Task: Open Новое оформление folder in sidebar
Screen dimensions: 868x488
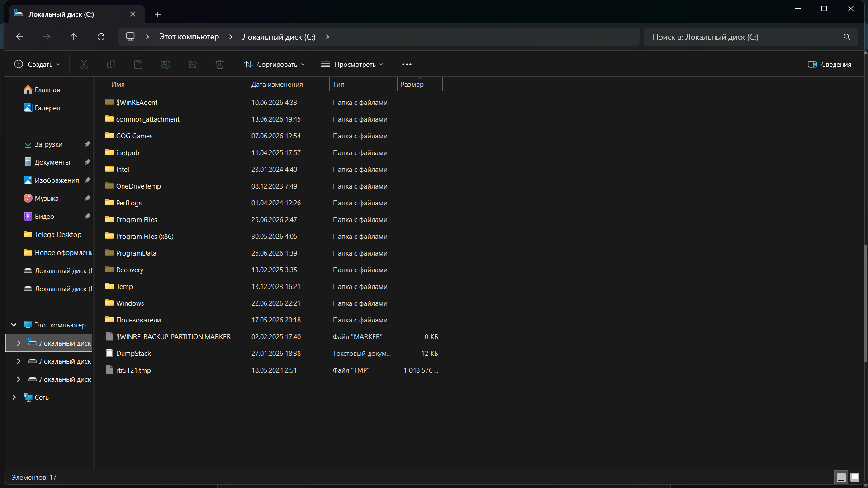Action: pyautogui.click(x=58, y=253)
